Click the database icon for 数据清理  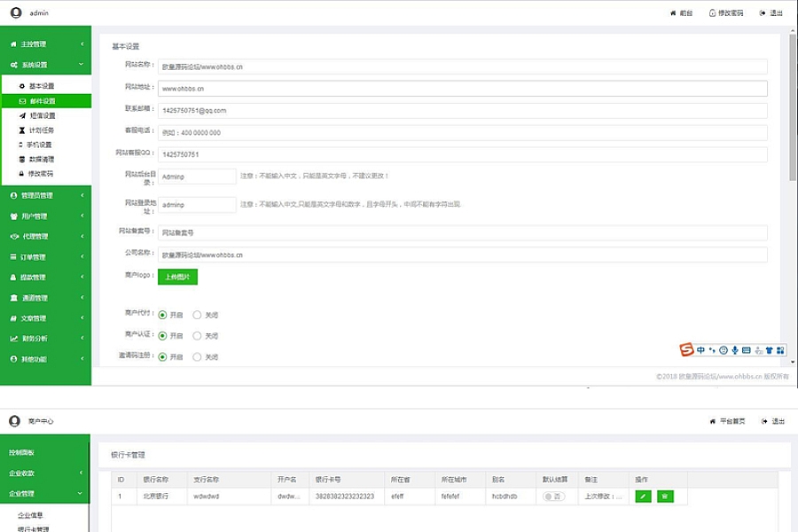[22, 160]
